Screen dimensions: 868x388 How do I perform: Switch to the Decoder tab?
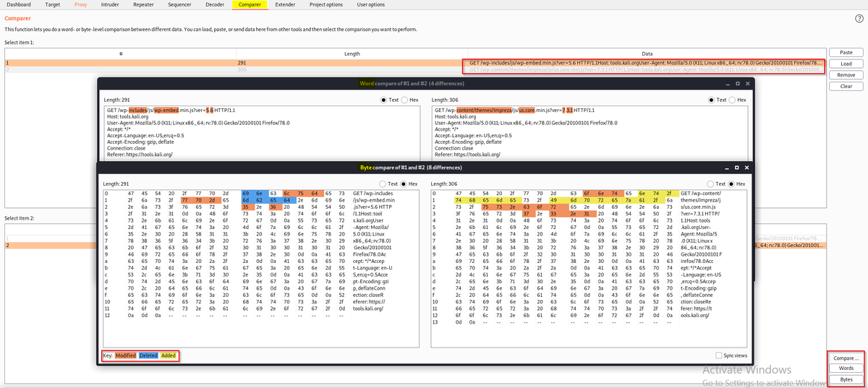(x=215, y=4)
